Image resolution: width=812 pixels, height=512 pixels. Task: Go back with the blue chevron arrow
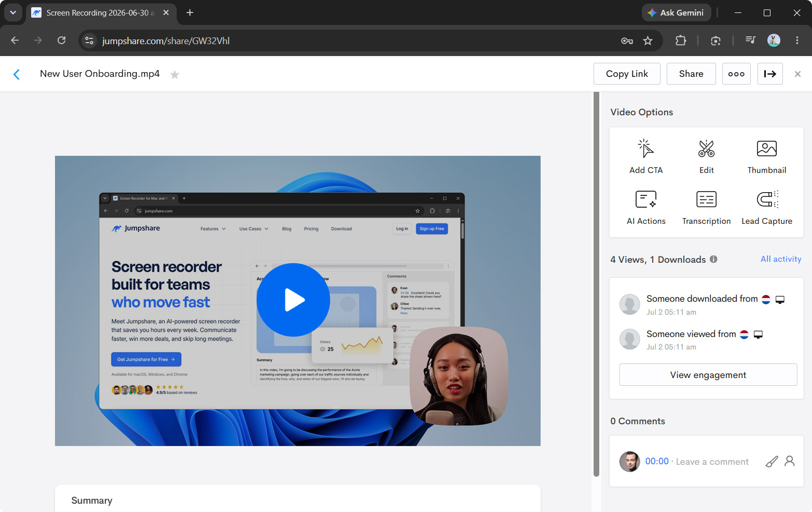coord(17,74)
